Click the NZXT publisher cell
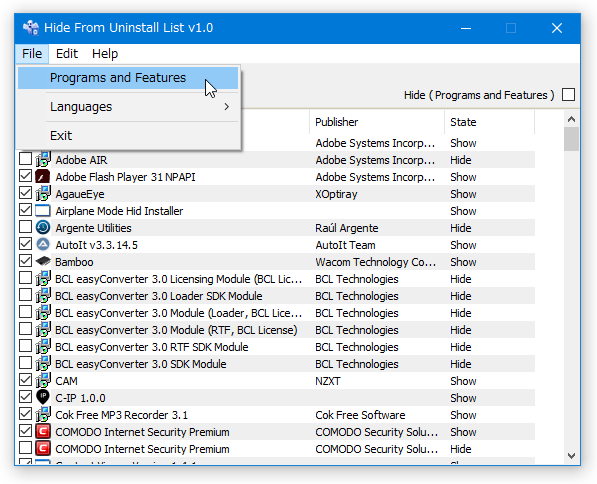597x484 pixels. click(327, 381)
